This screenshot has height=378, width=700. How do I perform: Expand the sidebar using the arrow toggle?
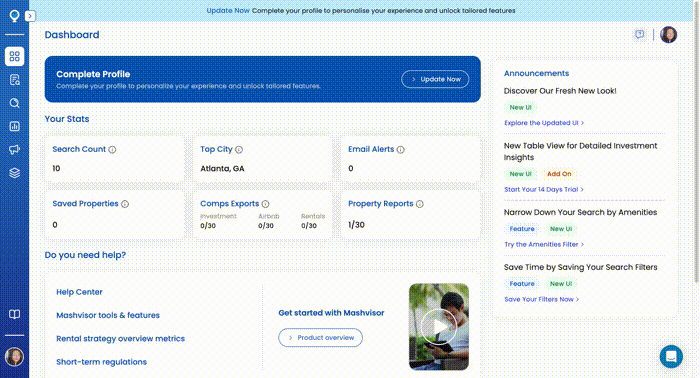tap(30, 16)
